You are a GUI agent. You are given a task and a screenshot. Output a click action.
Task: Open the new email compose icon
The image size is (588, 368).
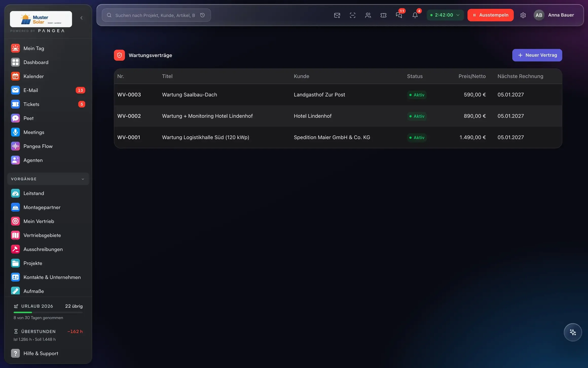[x=337, y=15]
